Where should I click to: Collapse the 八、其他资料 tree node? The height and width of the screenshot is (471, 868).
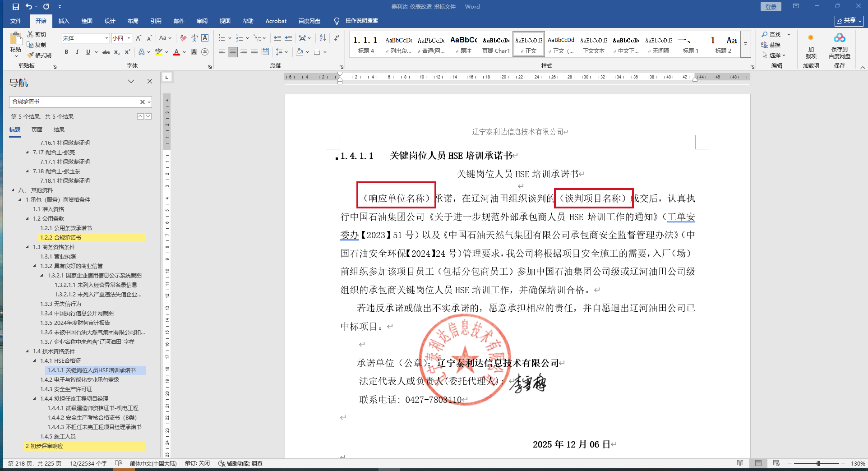(13, 190)
